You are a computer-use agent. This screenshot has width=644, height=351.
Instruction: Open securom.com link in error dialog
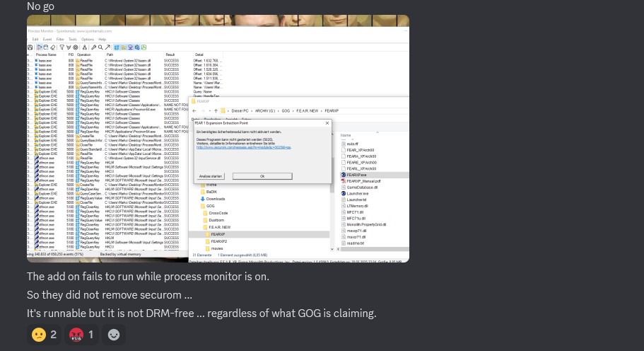point(244,147)
